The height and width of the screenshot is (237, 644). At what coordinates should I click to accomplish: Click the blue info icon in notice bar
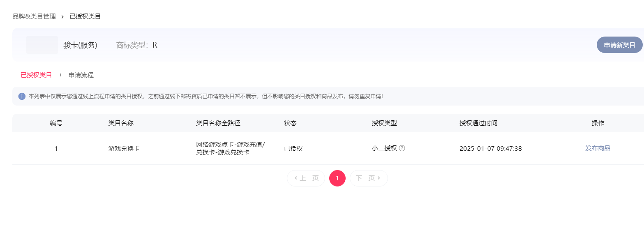[x=22, y=96]
